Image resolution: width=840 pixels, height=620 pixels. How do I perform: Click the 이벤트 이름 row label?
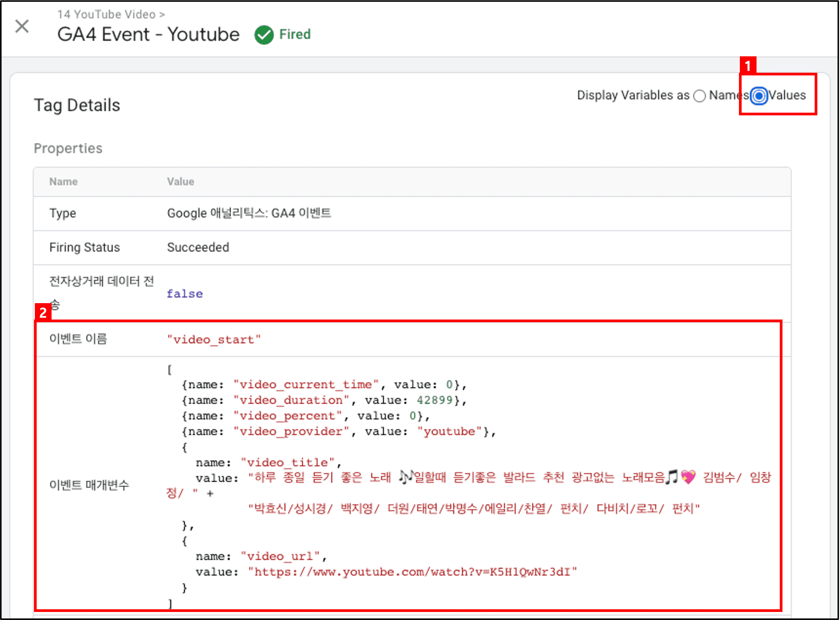(78, 339)
